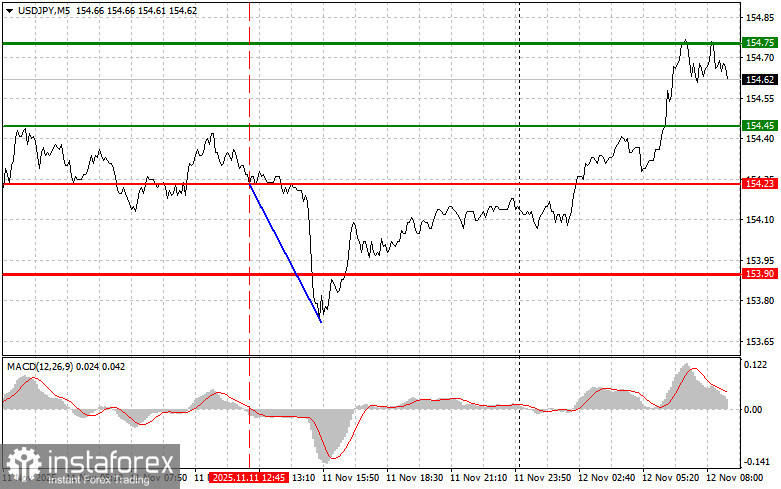This screenshot has width=781, height=489.
Task: Select the red 154.23 price label
Action: coord(760,184)
